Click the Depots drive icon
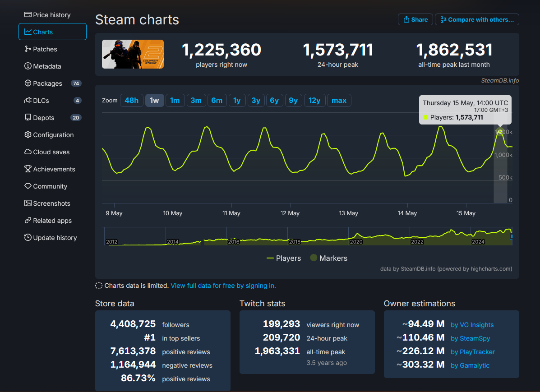Viewport: 540px width, 392px height. (x=28, y=117)
